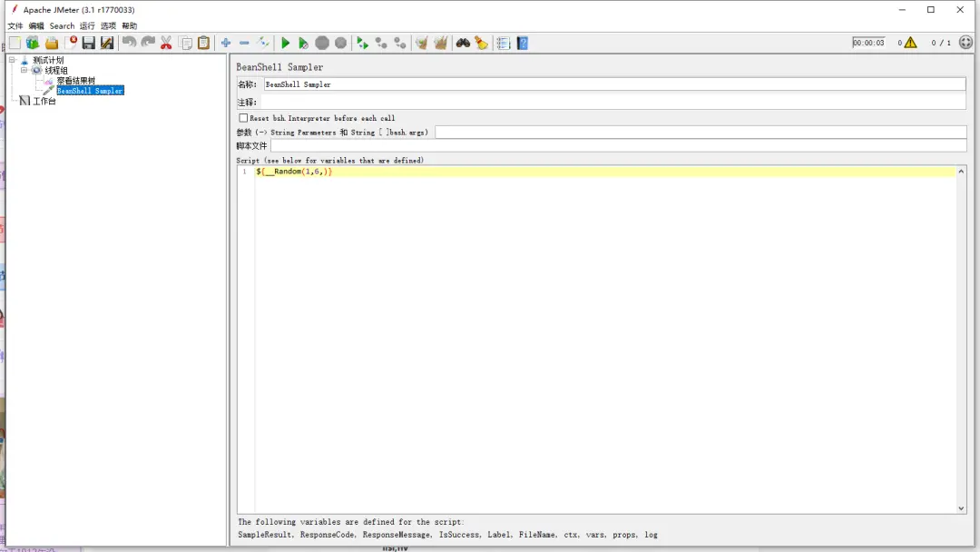Clear results with single broom icon
The width and height of the screenshot is (980, 552).
tap(422, 44)
